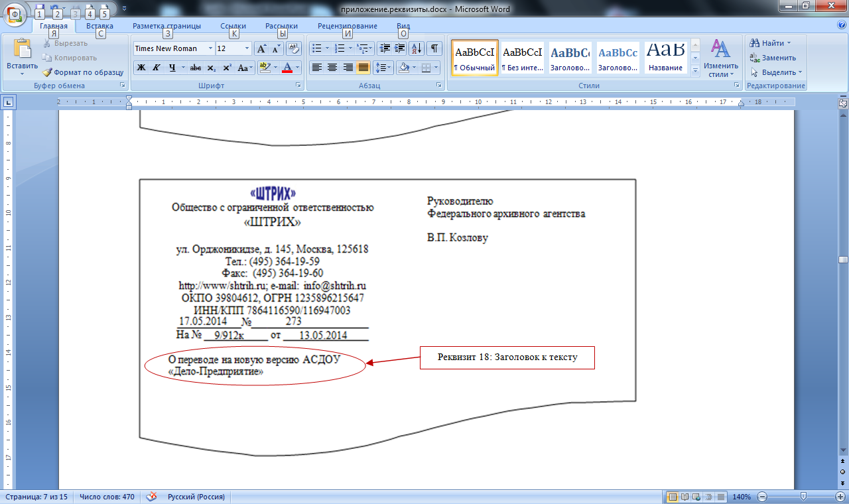849x504 pixels.
Task: Switch to Draft view
Action: point(721,497)
